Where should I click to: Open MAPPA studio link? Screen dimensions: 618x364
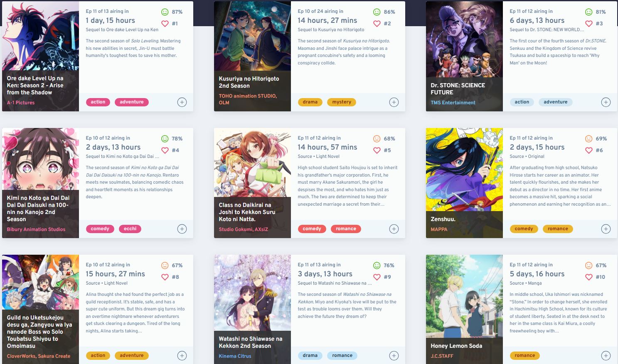[439, 229]
